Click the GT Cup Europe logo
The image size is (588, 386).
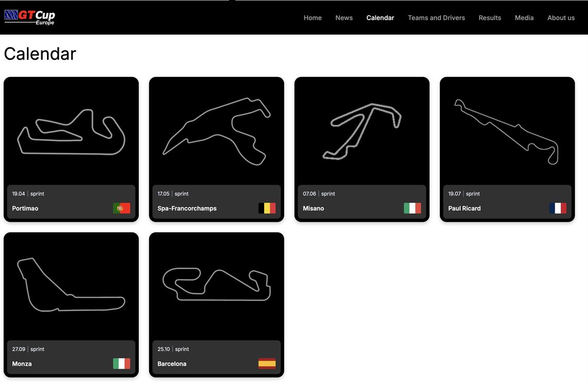pos(28,16)
